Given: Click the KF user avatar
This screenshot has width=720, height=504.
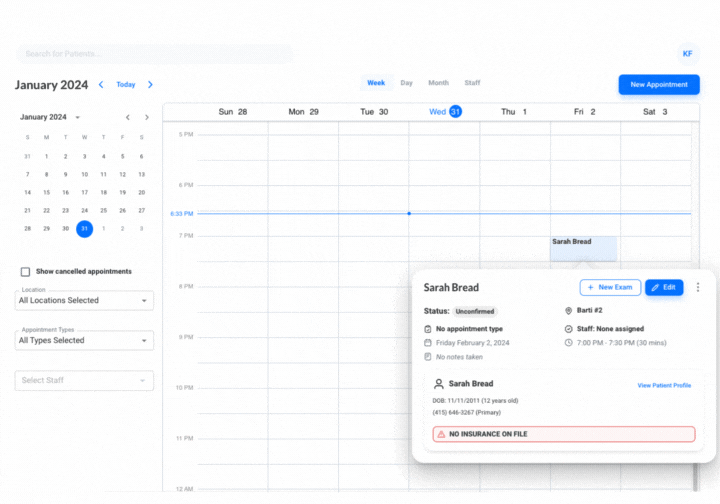Looking at the screenshot, I should pos(687,54).
